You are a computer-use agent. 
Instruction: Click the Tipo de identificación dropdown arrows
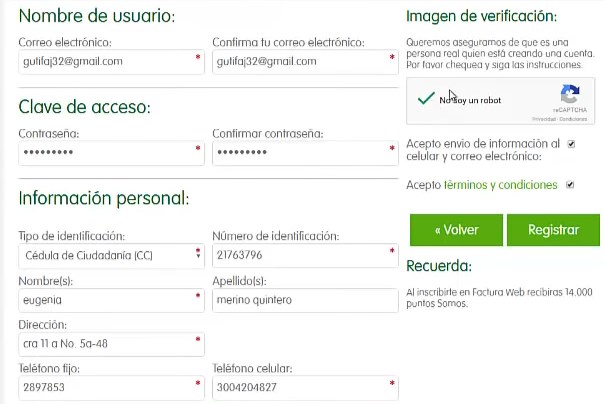click(198, 253)
